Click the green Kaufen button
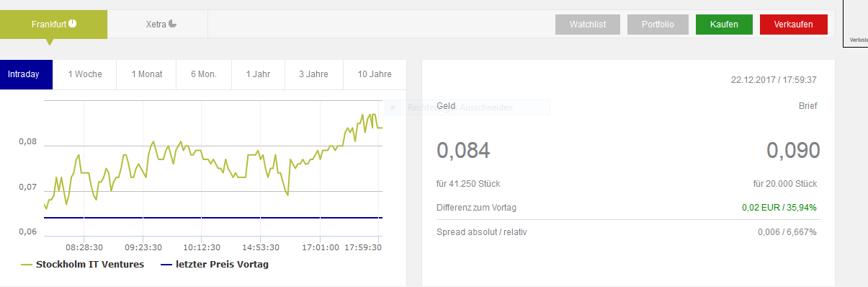Viewport: 868px width, 287px height. click(x=724, y=25)
